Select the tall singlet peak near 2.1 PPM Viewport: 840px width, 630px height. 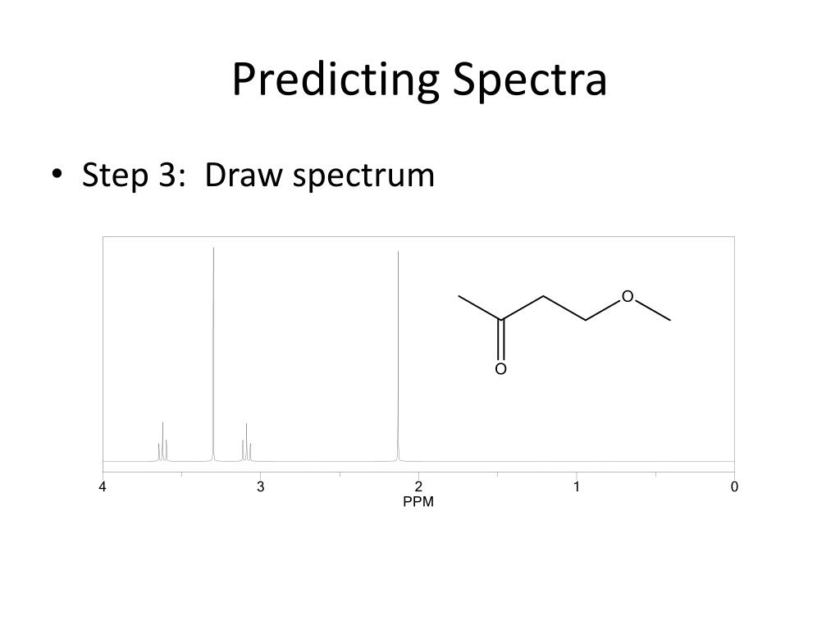tap(398, 356)
